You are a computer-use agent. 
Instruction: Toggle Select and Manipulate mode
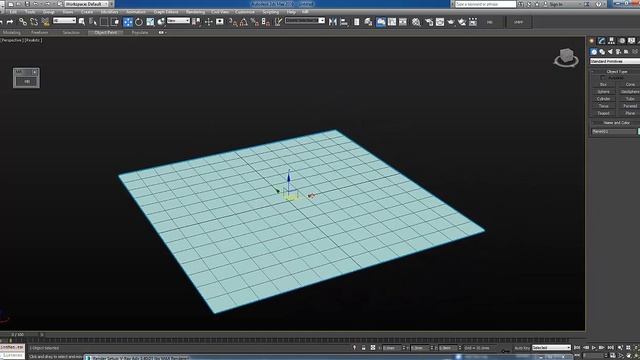point(209,22)
